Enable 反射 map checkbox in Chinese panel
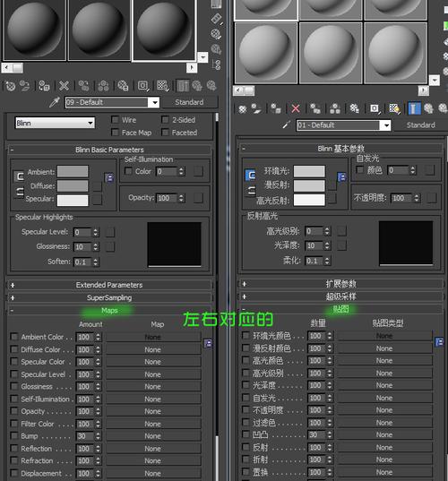Viewport: 448px width, 481px height. pos(246,447)
